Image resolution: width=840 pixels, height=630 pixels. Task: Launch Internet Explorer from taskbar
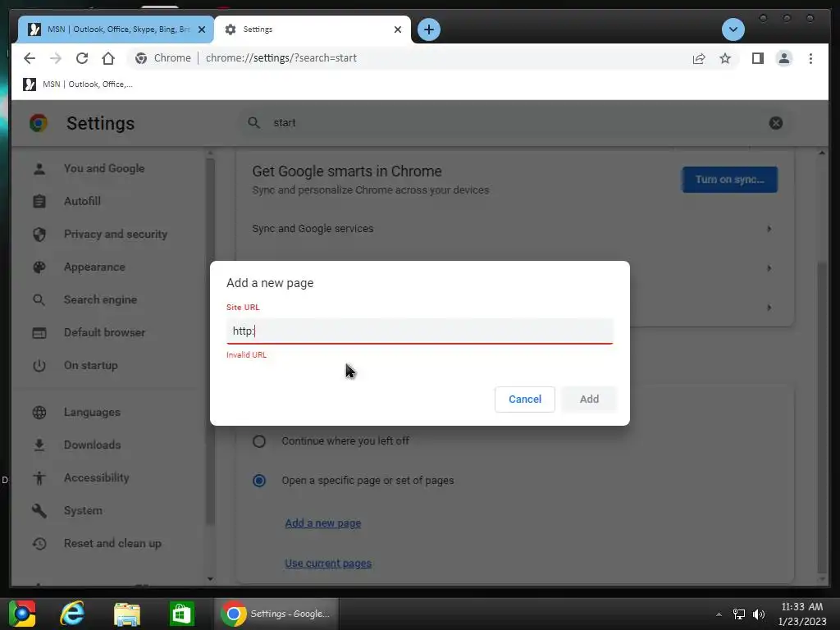pyautogui.click(x=72, y=614)
